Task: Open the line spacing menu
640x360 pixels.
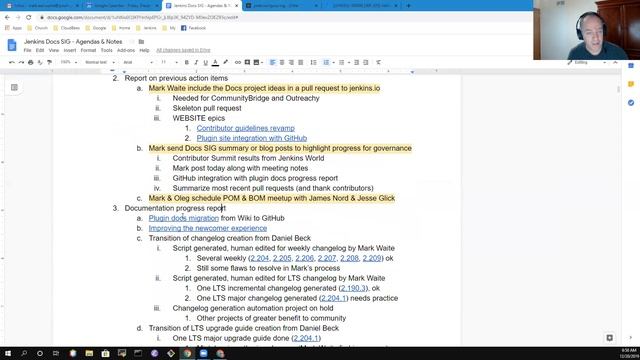Action: [x=313, y=62]
